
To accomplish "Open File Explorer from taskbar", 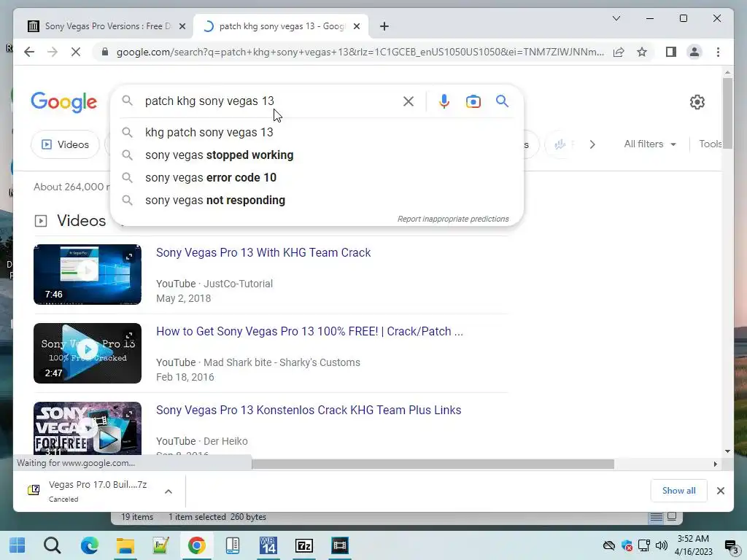I will 125,545.
